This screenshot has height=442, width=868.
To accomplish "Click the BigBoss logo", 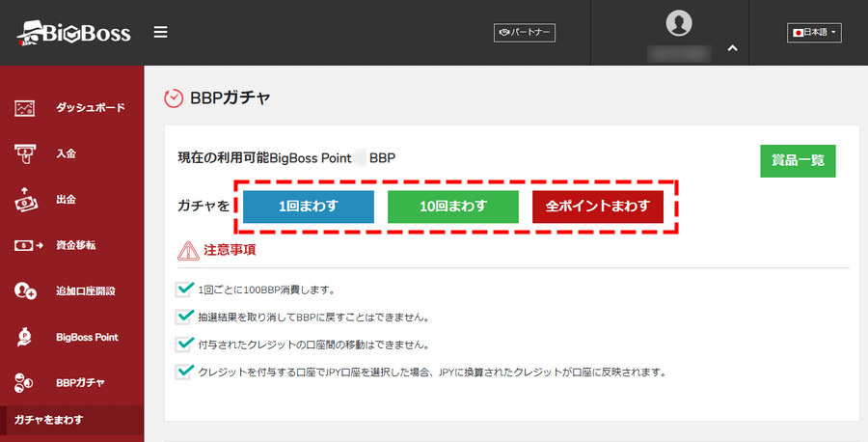I will (x=73, y=33).
